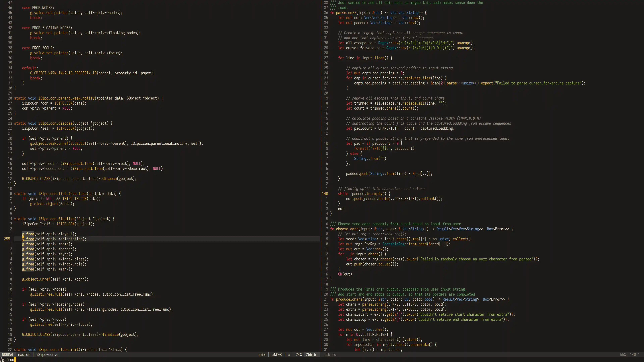644x362 pixels.
Task: Click the current line number 255
Action: tap(7, 239)
